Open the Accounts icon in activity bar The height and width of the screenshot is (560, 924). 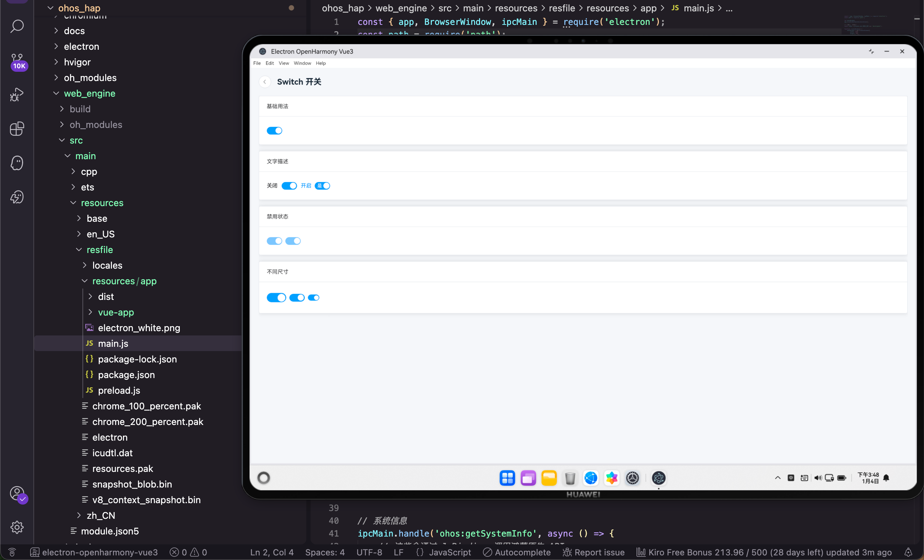[x=17, y=493]
